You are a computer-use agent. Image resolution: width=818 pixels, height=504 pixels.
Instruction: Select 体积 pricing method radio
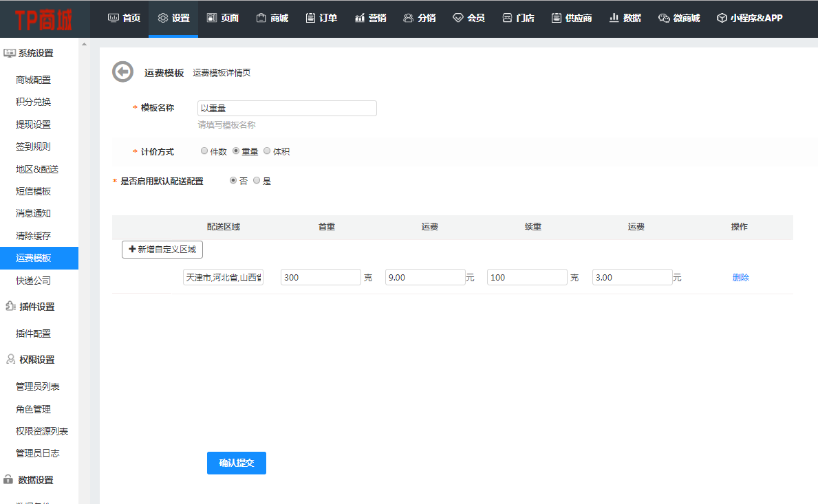[267, 151]
